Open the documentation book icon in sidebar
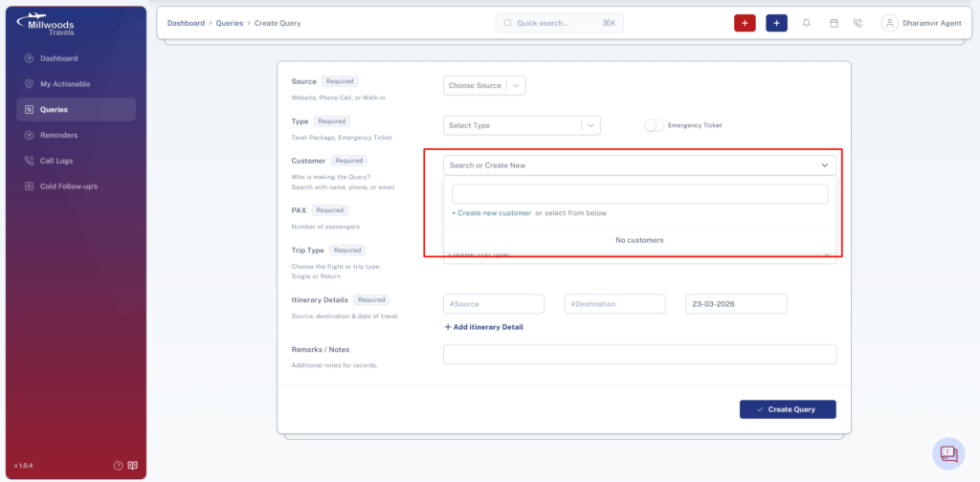This screenshot has height=482, width=980. pos(132,465)
